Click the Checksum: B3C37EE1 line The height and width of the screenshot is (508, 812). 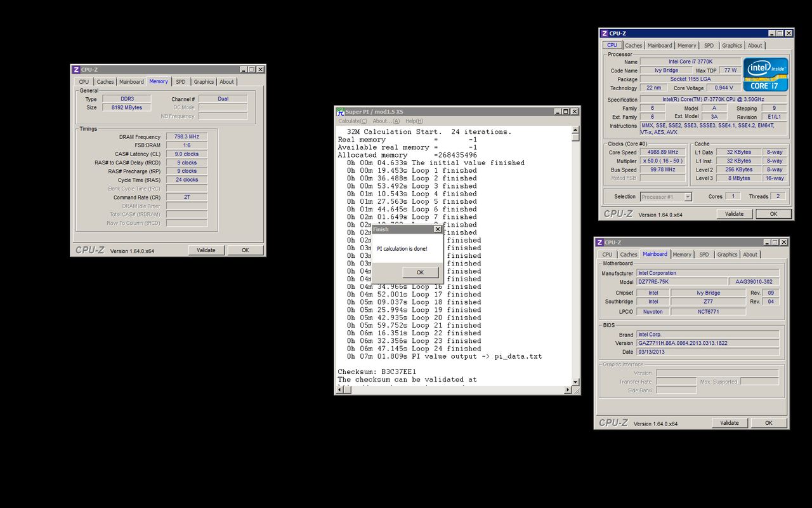(377, 371)
